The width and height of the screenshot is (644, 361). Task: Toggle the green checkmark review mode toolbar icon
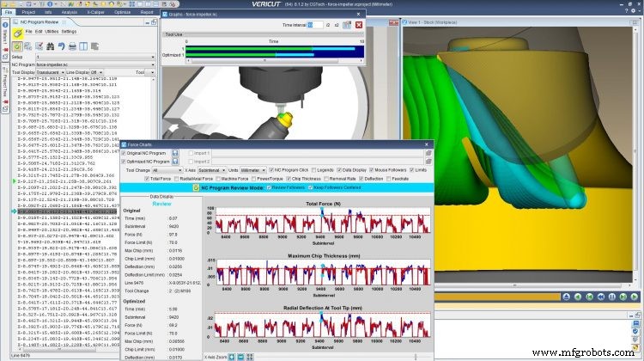[x=17, y=46]
